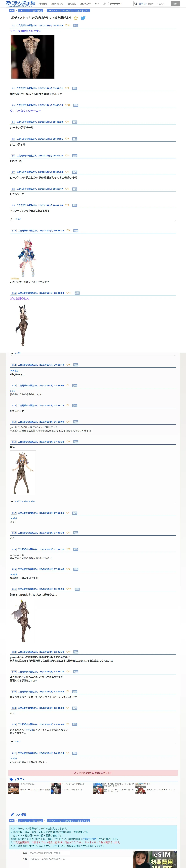Screen dimensions: 186x868
Task: Like post 21 heart showing 10
Action: point(68,589)
